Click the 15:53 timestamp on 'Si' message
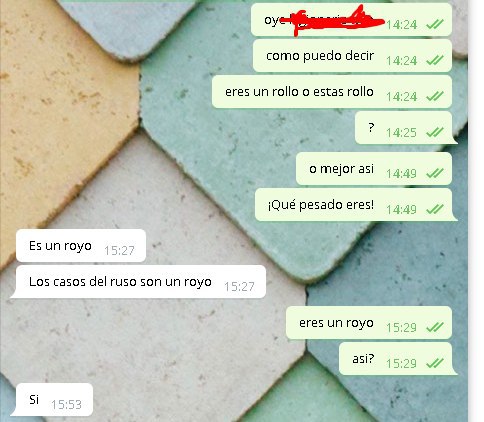 (x=66, y=404)
